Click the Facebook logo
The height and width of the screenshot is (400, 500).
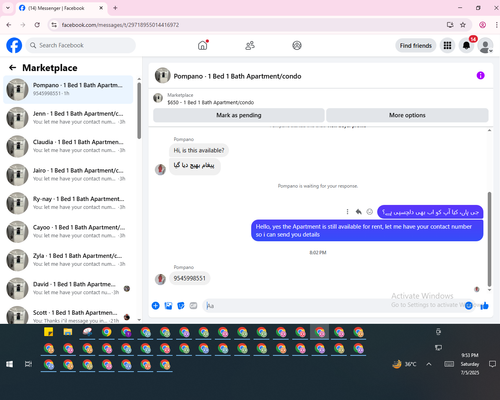pyautogui.click(x=14, y=45)
